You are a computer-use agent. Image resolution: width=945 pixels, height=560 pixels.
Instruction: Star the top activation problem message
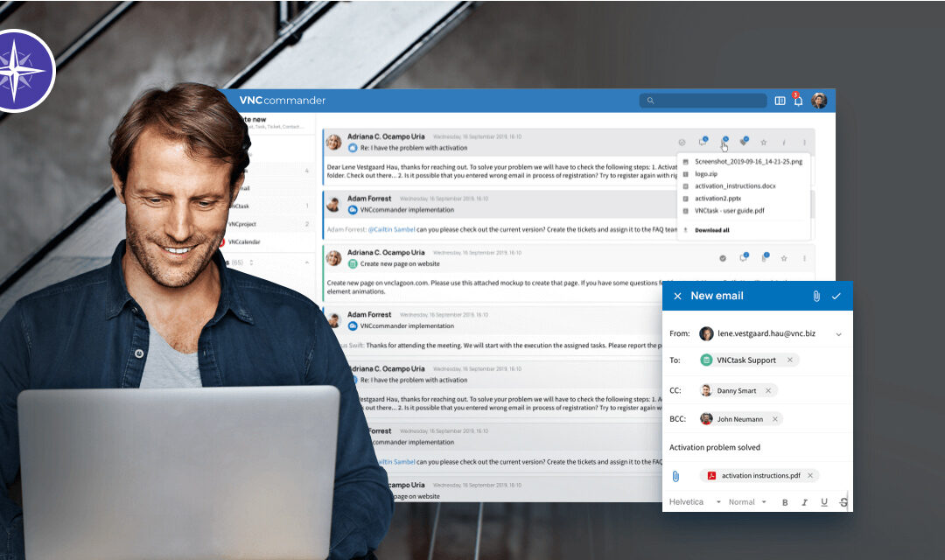tap(764, 143)
